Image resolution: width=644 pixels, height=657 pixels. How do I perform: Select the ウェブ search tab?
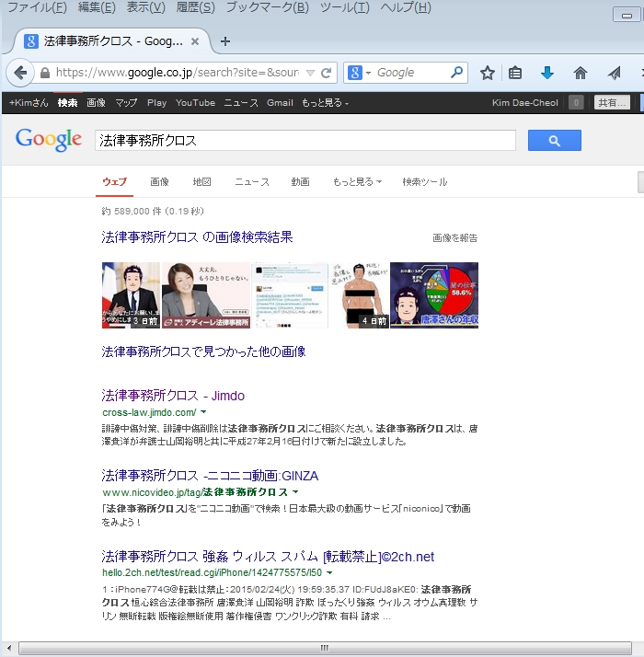point(114,182)
